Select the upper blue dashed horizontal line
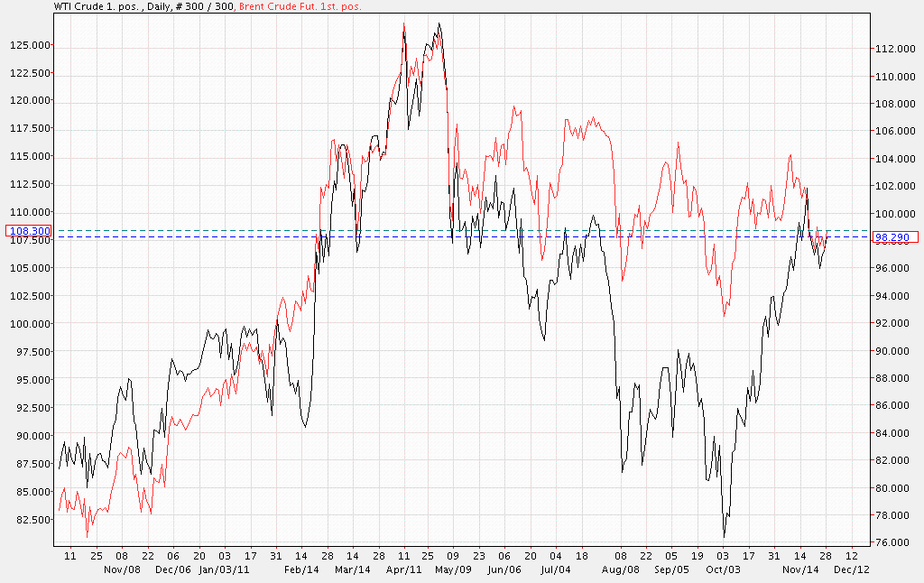Screen dimensions: 924x583 451,231
